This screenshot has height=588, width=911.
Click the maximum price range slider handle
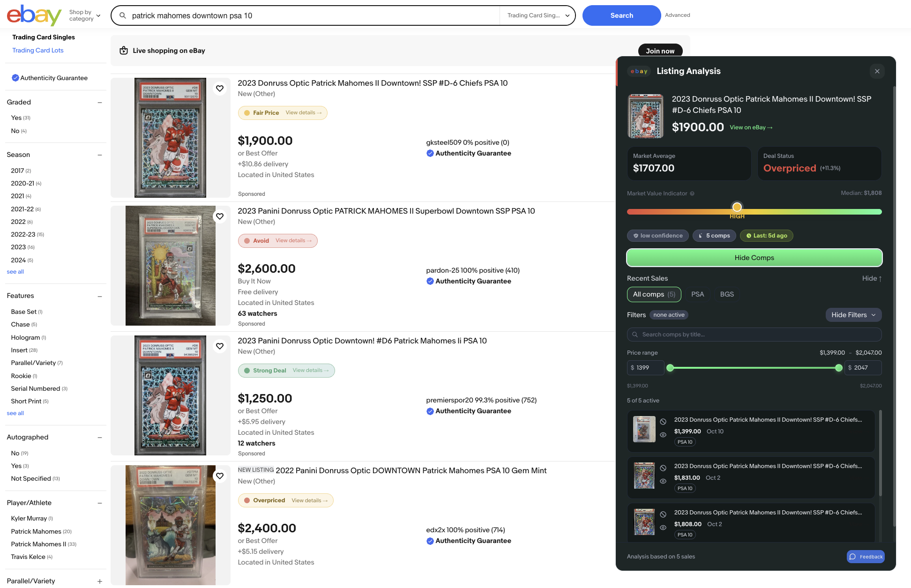point(839,368)
